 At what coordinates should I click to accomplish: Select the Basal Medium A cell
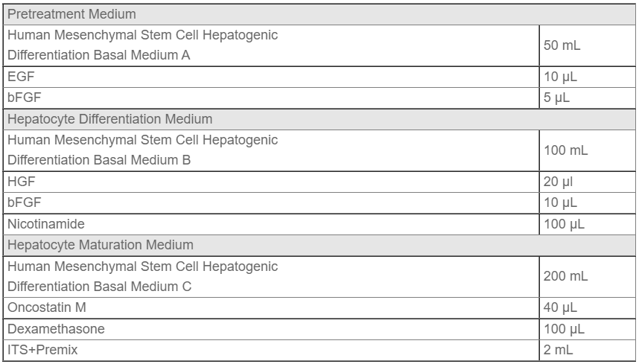271,45
